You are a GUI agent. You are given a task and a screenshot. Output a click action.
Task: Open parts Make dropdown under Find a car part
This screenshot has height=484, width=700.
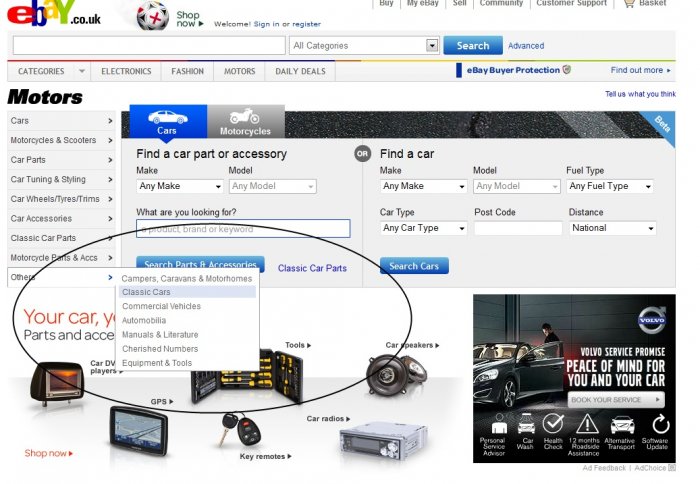pyautogui.click(x=180, y=186)
